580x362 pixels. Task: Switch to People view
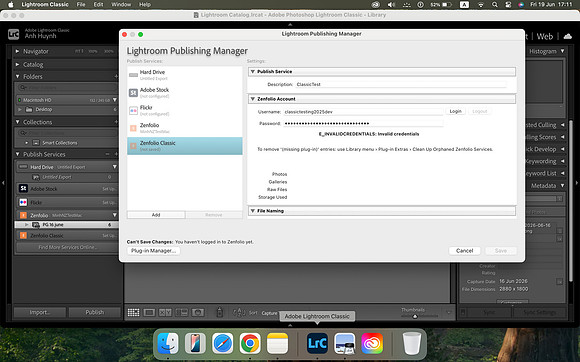pos(198,313)
